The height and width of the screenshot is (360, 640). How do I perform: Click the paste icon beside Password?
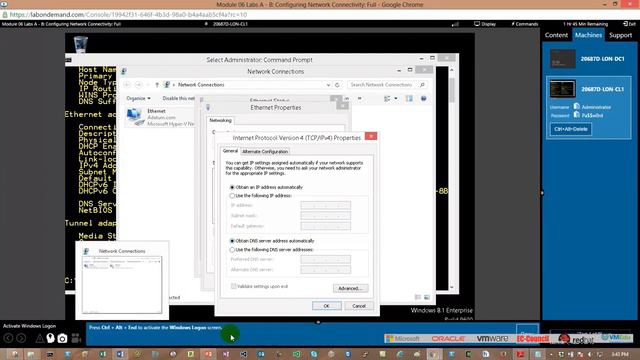coord(577,115)
